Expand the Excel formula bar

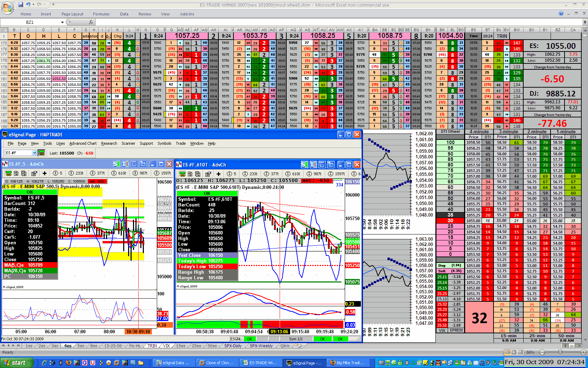[584, 22]
